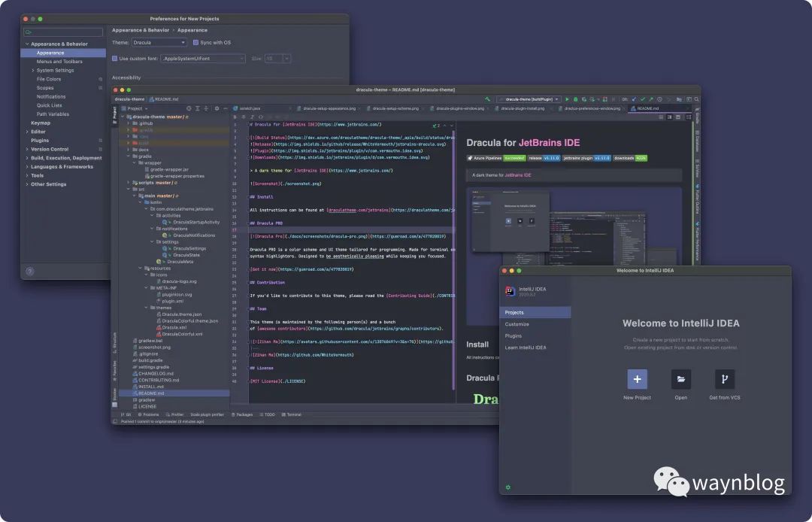
Task: Select File Colors in Preferences sidebar
Action: (x=49, y=79)
